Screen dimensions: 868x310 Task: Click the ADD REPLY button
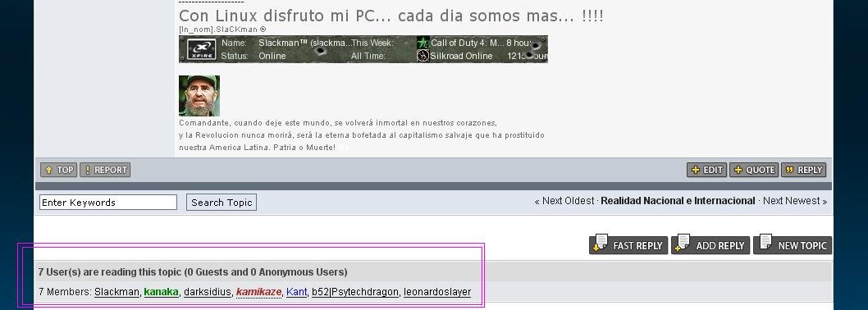coord(710,244)
